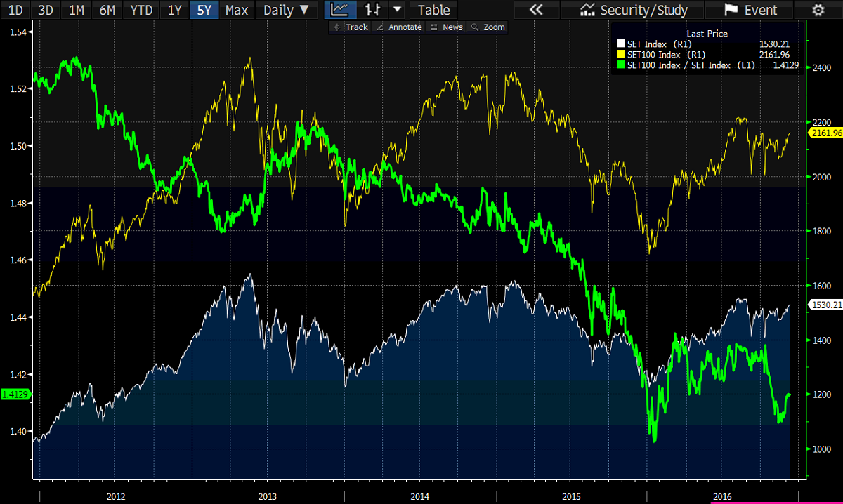The image size is (843, 504).
Task: Click the Event flag icon
Action: [745, 10]
